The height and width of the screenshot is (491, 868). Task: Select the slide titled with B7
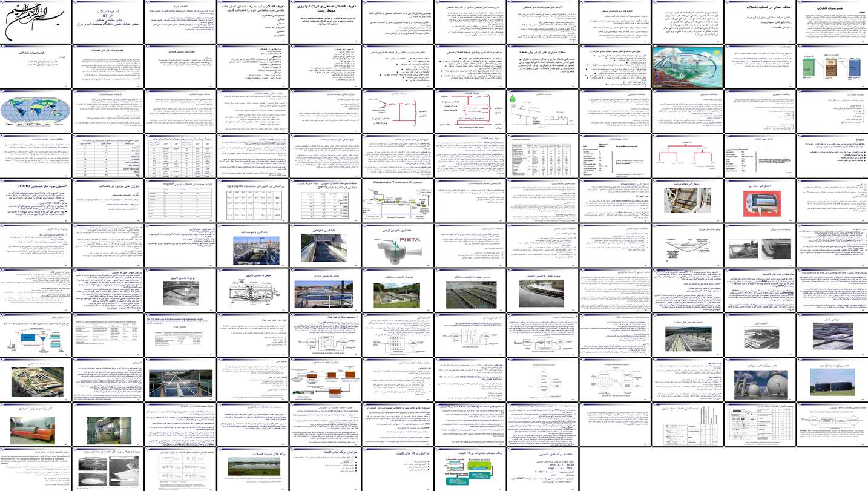tap(108, 22)
